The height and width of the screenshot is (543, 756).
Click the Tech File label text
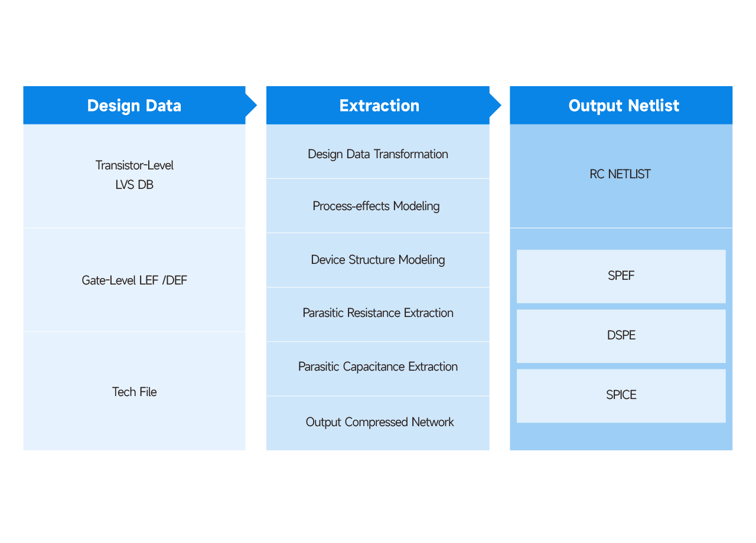(x=134, y=392)
